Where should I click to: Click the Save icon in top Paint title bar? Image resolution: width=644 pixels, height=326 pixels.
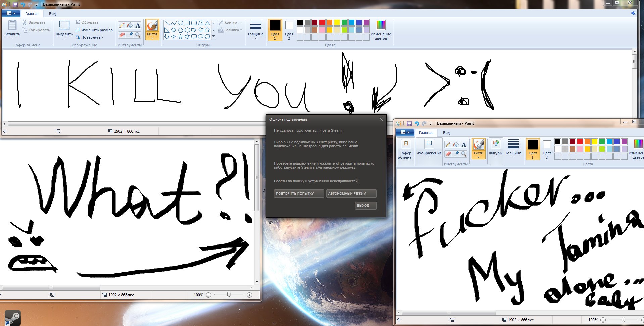pyautogui.click(x=15, y=4)
